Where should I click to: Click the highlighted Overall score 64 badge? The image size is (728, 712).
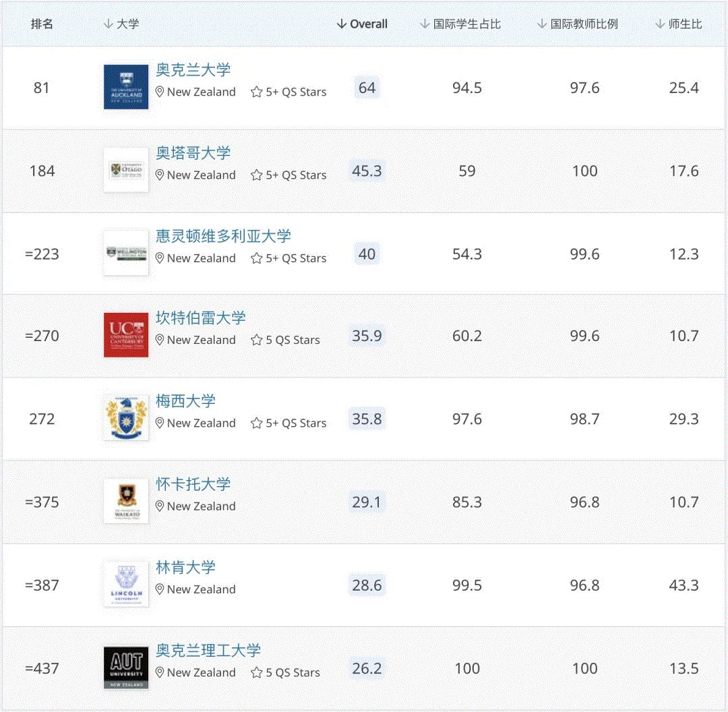tap(367, 88)
